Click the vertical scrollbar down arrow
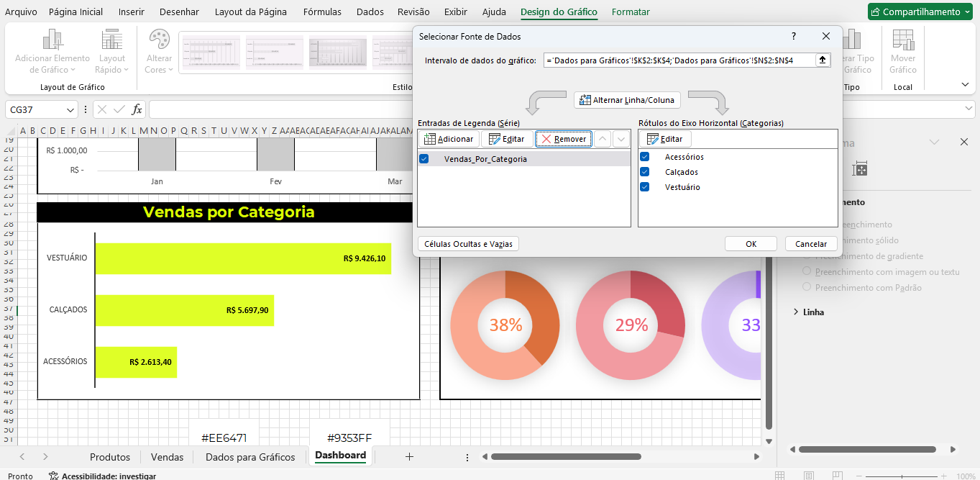This screenshot has width=980, height=480. [x=769, y=441]
